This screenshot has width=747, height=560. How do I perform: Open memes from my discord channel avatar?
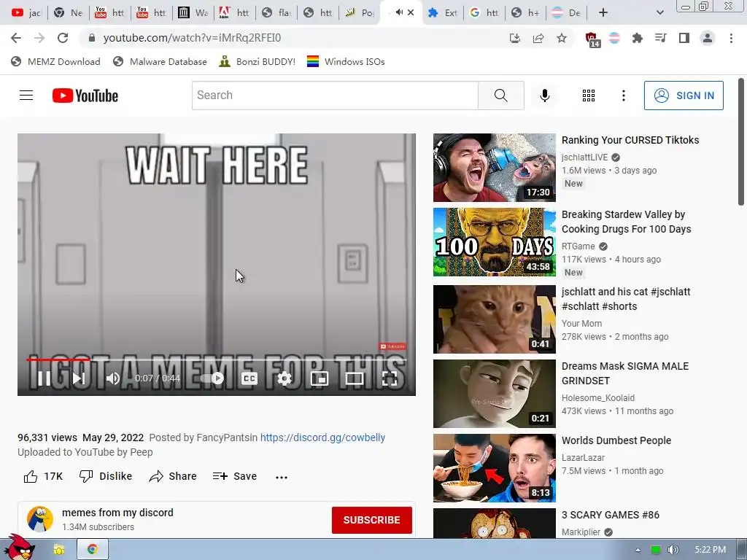pos(40,519)
